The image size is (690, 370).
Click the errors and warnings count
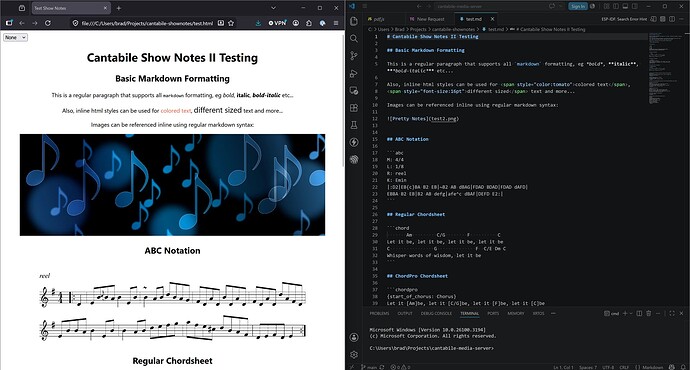point(400,367)
